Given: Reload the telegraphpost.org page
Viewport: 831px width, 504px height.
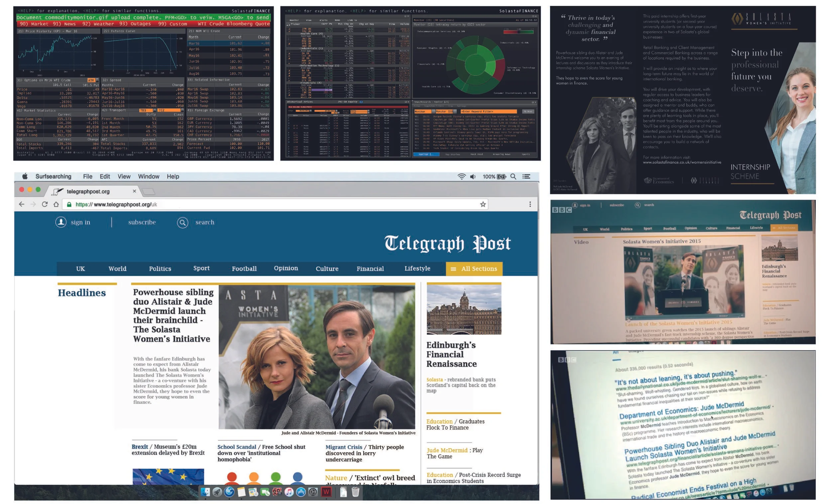Looking at the screenshot, I should click(45, 204).
